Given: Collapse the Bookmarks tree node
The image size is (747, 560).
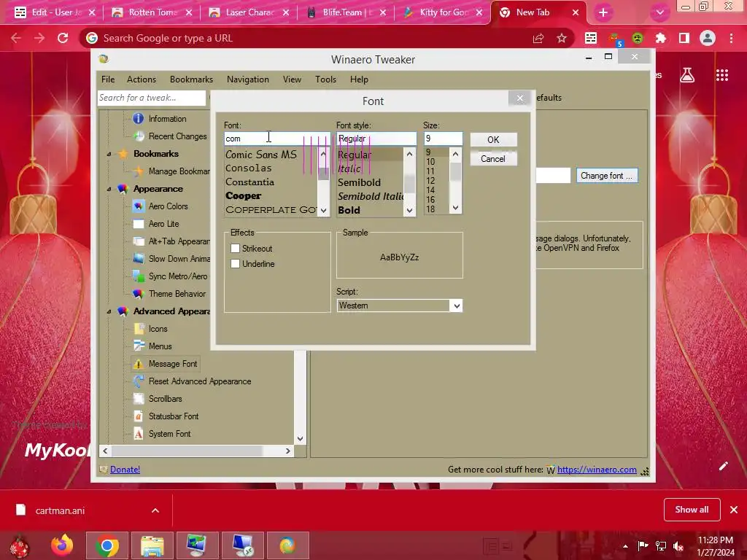Looking at the screenshot, I should pyautogui.click(x=109, y=155).
